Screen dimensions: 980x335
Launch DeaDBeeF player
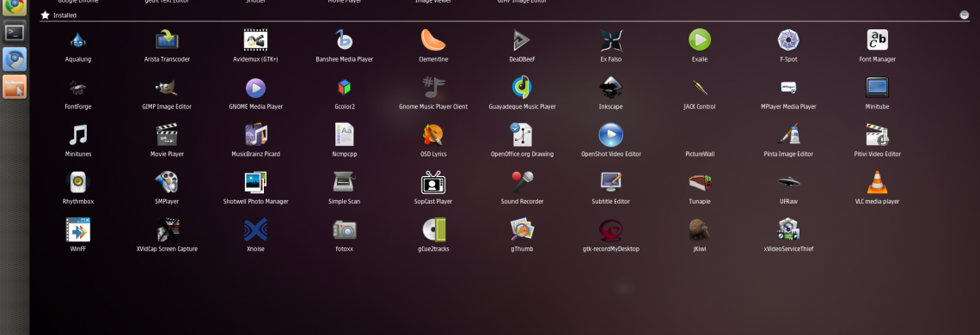click(x=522, y=40)
